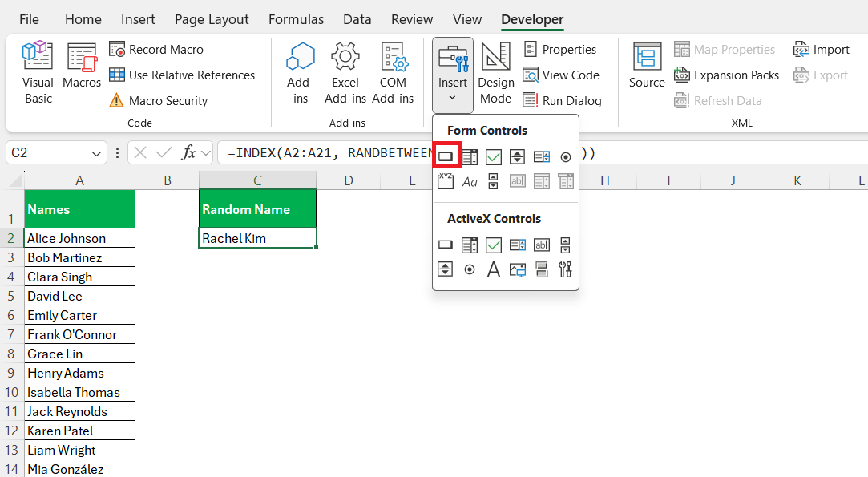Open the Review tab

[x=412, y=19]
